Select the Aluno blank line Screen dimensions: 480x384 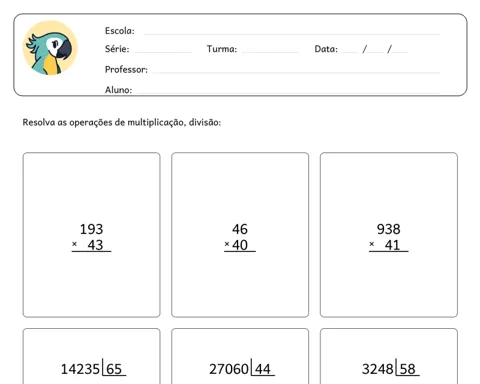pyautogui.click(x=288, y=92)
